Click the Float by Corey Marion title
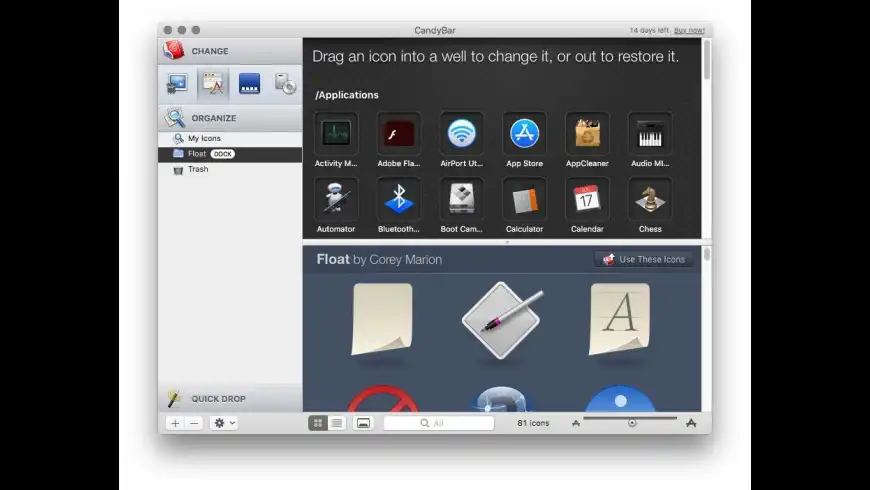 pyautogui.click(x=380, y=259)
